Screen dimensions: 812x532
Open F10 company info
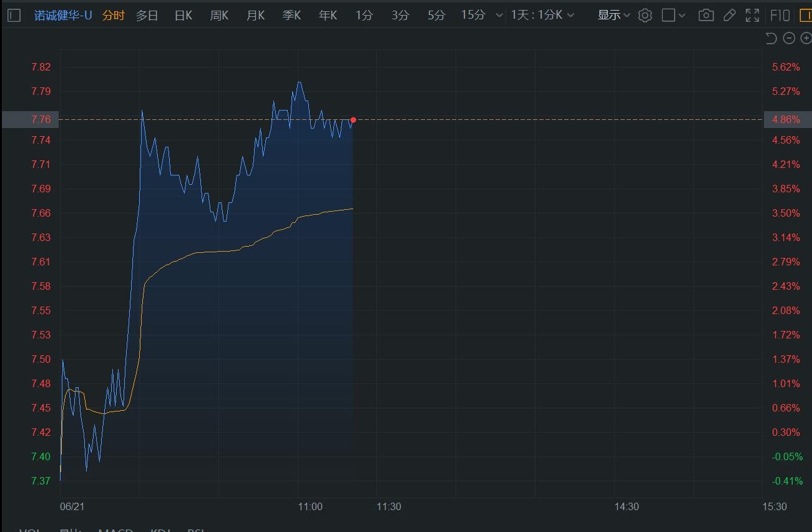tap(780, 16)
